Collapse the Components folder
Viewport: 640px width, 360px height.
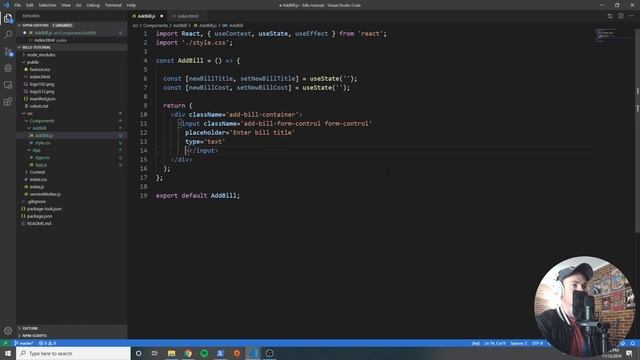click(71, 121)
